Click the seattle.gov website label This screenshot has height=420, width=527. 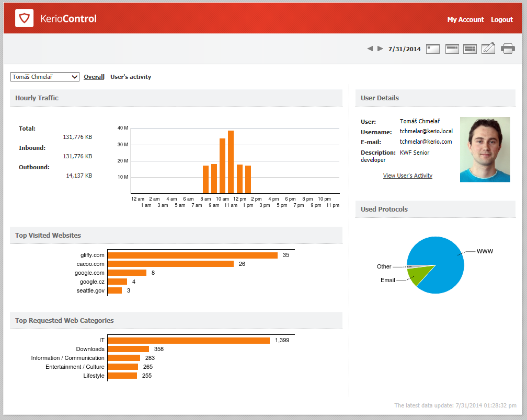point(90,290)
